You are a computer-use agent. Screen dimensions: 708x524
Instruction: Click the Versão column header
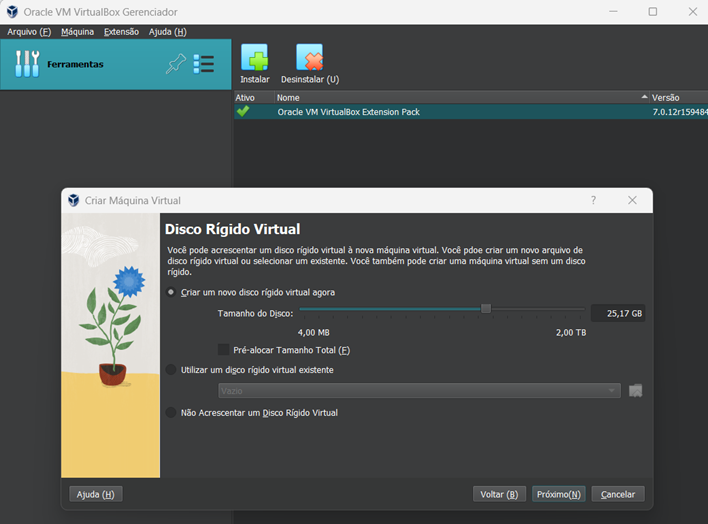tap(679, 97)
